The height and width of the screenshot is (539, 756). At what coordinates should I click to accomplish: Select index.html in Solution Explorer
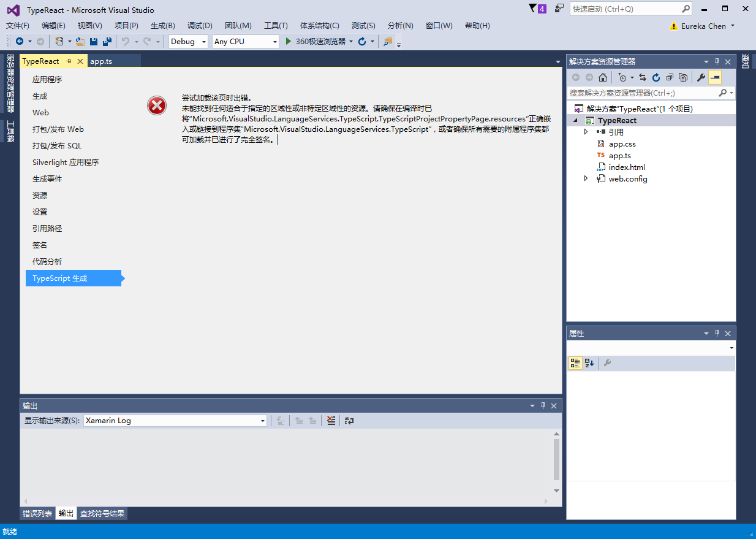[626, 167]
